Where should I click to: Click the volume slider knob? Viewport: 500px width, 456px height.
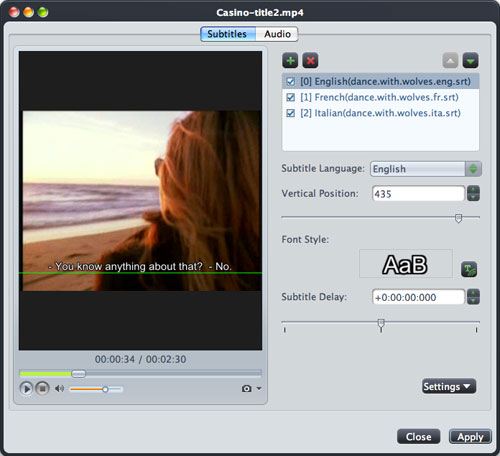(x=105, y=389)
